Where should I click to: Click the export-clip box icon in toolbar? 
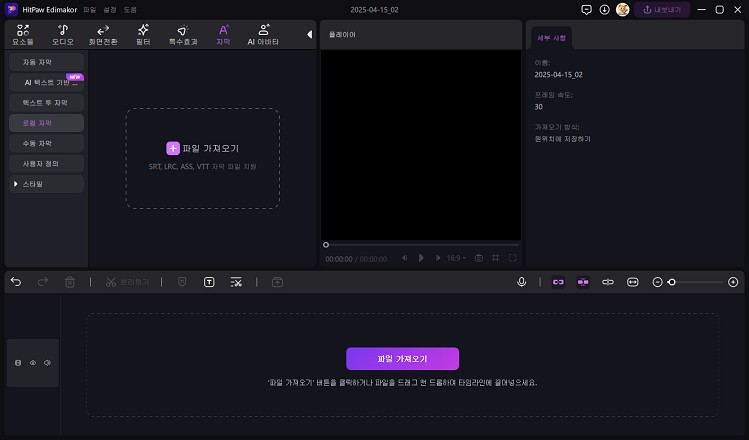click(x=278, y=282)
